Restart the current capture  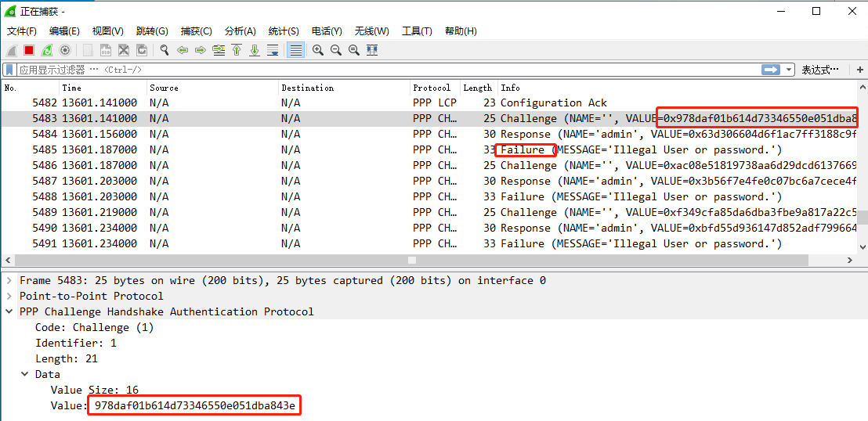click(47, 50)
